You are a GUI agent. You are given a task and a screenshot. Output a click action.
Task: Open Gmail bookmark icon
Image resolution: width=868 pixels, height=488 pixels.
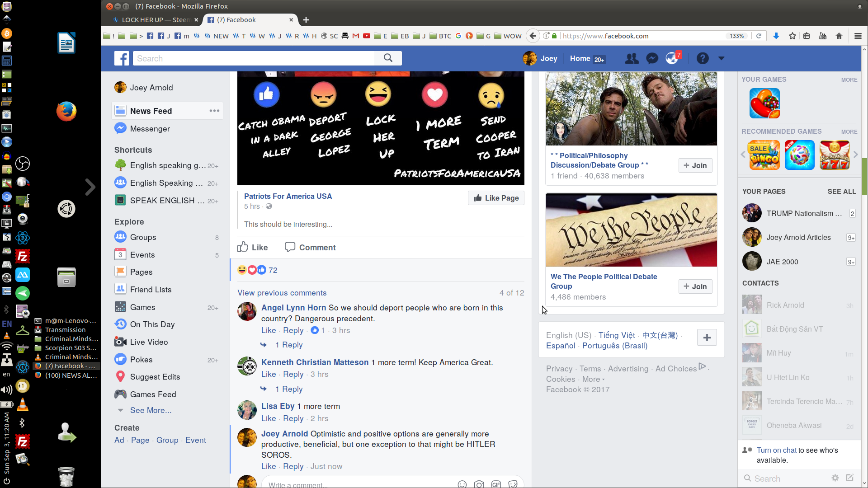click(356, 36)
